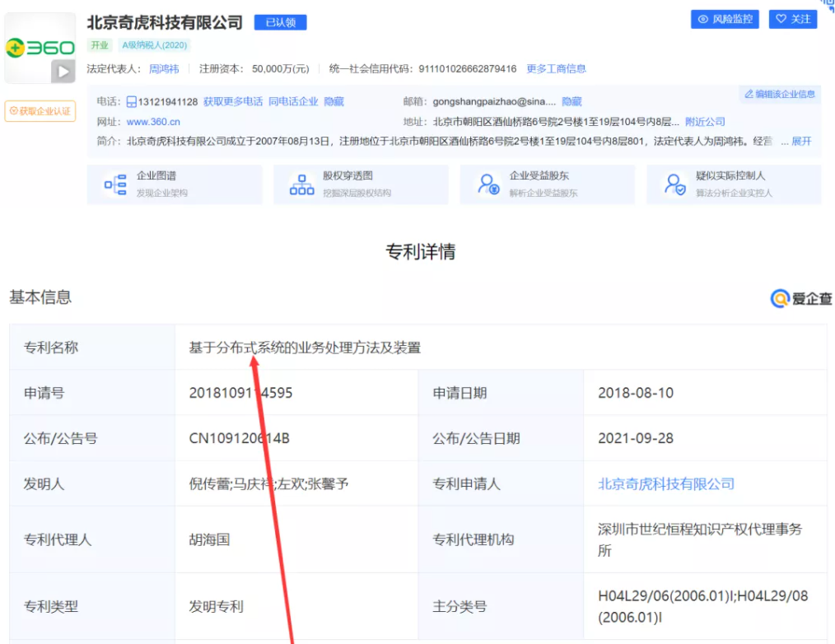Image resolution: width=835 pixels, height=644 pixels.
Task: Open 企业图谱 card
Action: [175, 184]
